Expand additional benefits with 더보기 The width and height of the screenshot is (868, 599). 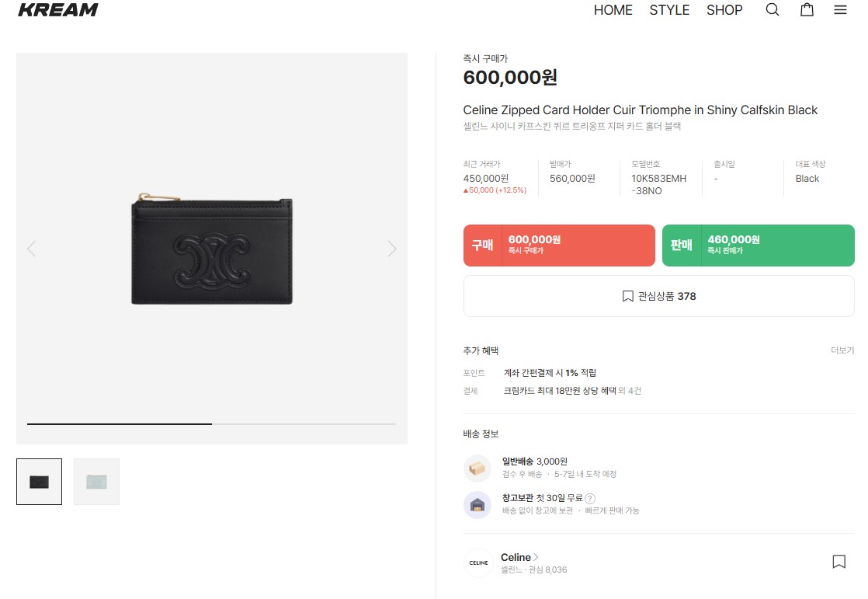coord(842,350)
